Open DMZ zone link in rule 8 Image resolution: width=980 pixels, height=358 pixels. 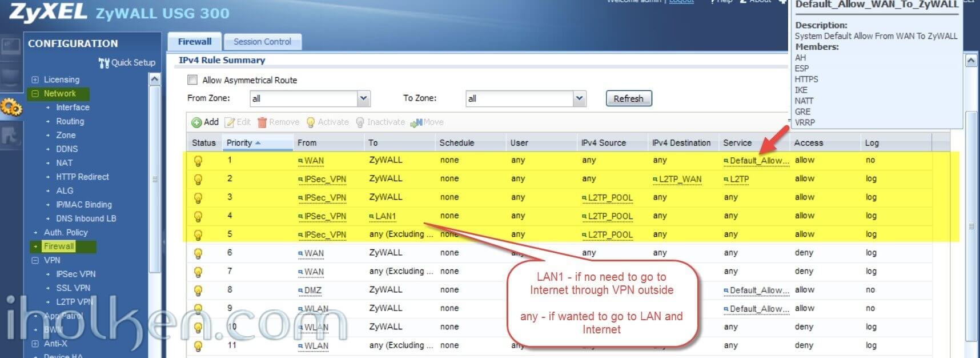pos(312,291)
